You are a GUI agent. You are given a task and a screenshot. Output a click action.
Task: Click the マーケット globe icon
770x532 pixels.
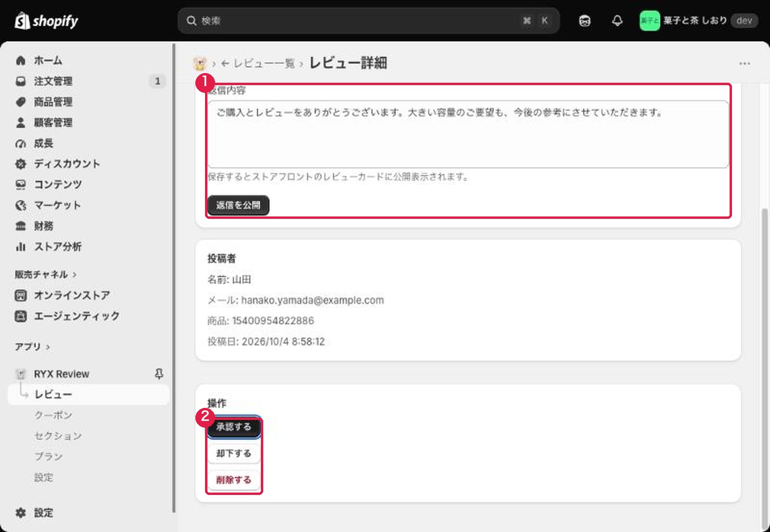21,205
